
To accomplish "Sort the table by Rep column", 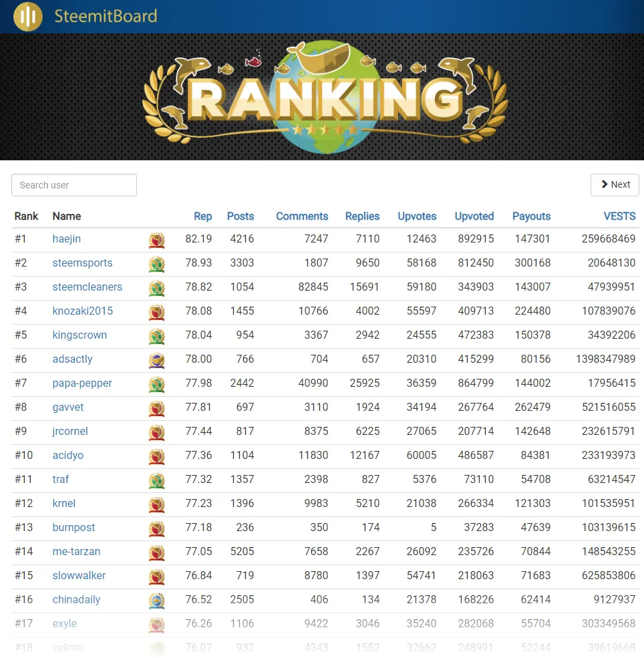I will [202, 216].
